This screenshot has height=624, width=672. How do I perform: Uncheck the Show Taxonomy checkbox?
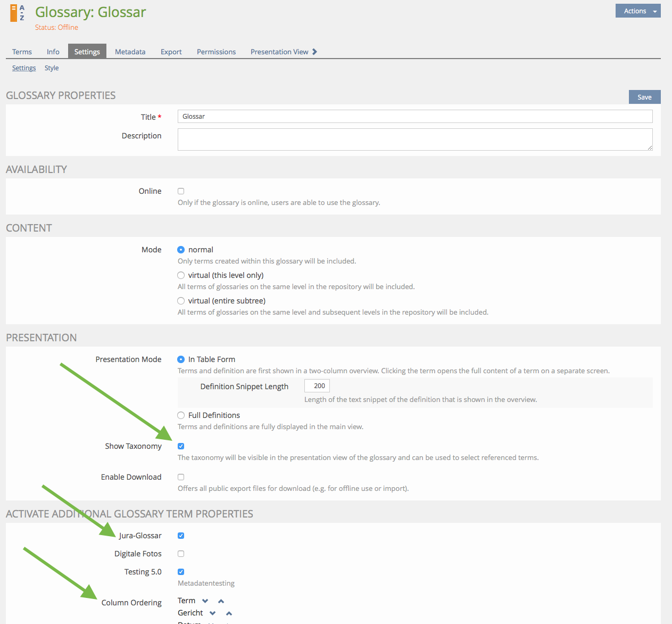point(181,446)
